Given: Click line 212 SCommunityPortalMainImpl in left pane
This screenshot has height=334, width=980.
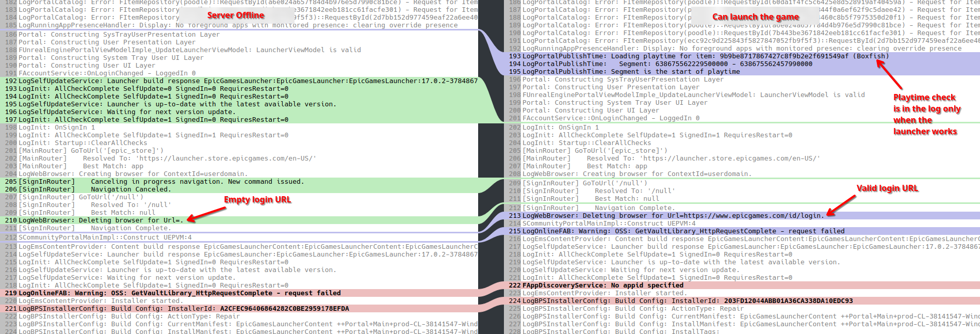Looking at the screenshot, I should 105,237.
